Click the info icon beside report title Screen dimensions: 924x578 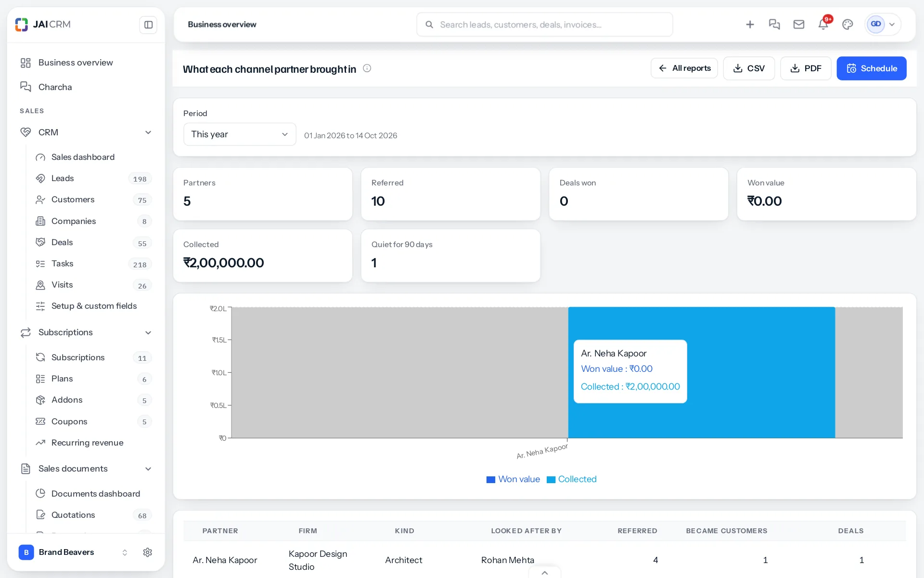point(367,68)
